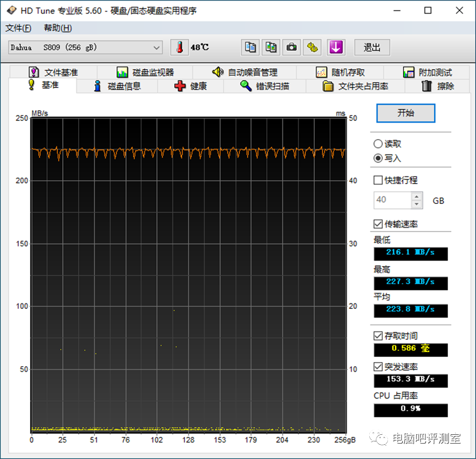476x459 pixels.
Task: Open the 文件夹占用率 tab
Action: click(355, 86)
